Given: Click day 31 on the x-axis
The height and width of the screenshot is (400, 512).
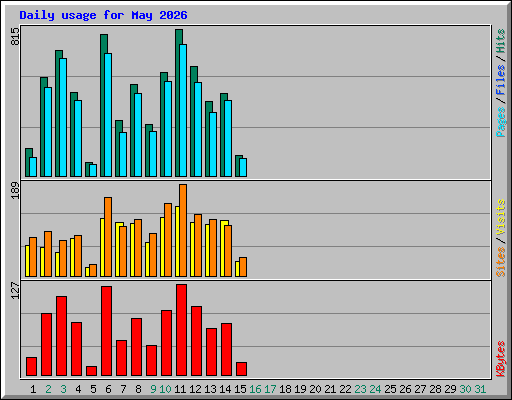Looking at the screenshot, I should tap(480, 389).
